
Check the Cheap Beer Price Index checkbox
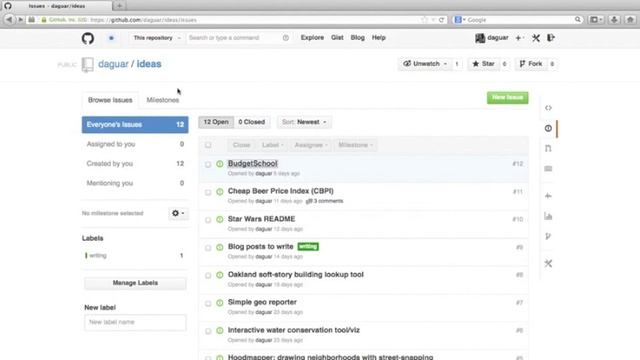tap(208, 192)
